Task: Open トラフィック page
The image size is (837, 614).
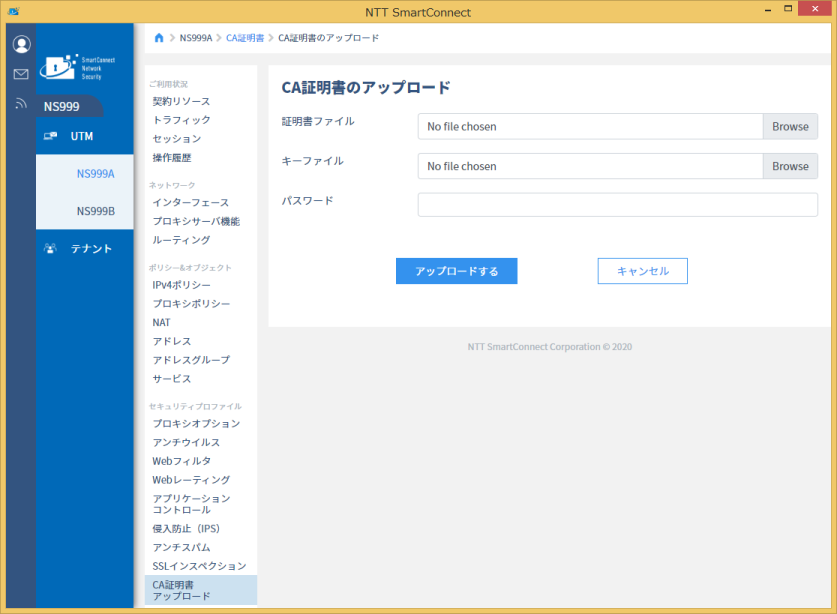Action: [181, 120]
